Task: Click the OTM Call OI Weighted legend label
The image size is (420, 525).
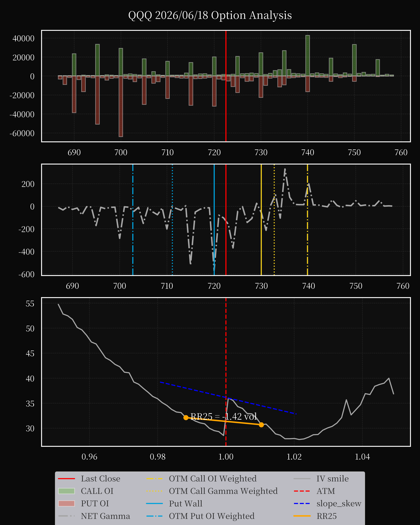Action: [213, 478]
